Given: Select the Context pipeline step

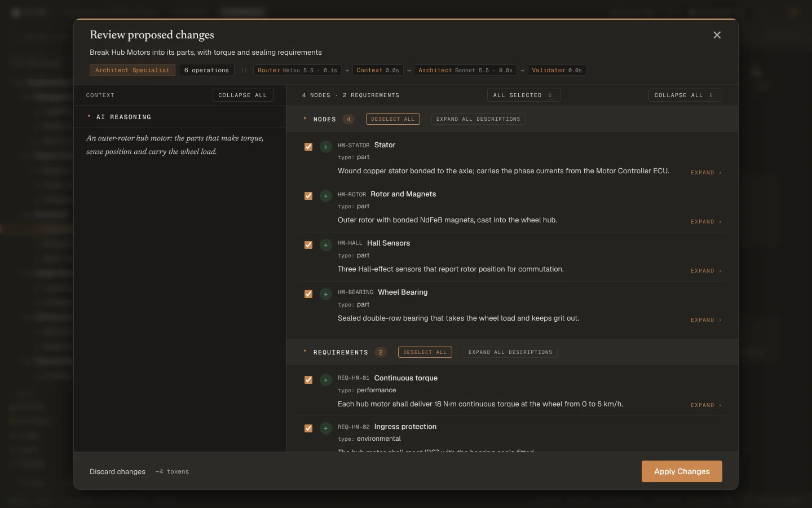Looking at the screenshot, I should pyautogui.click(x=378, y=70).
